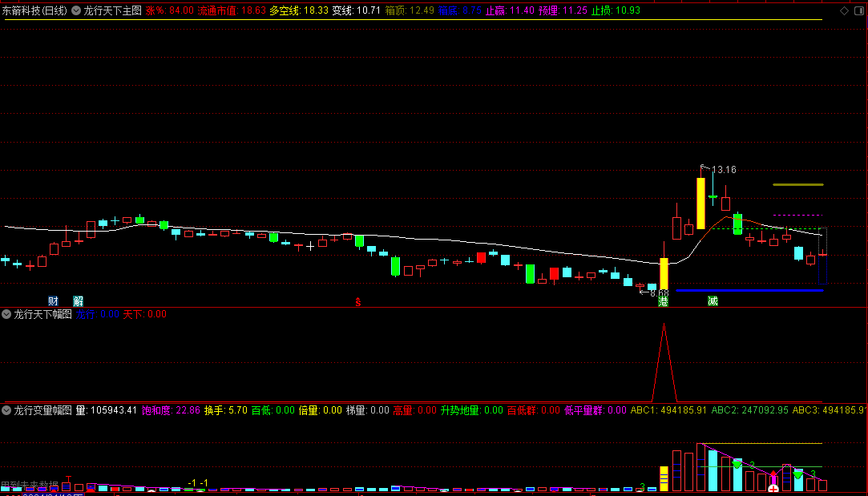The height and width of the screenshot is (496, 868).
Task: Click the 量: 105943.41 value
Action: [x=107, y=410]
